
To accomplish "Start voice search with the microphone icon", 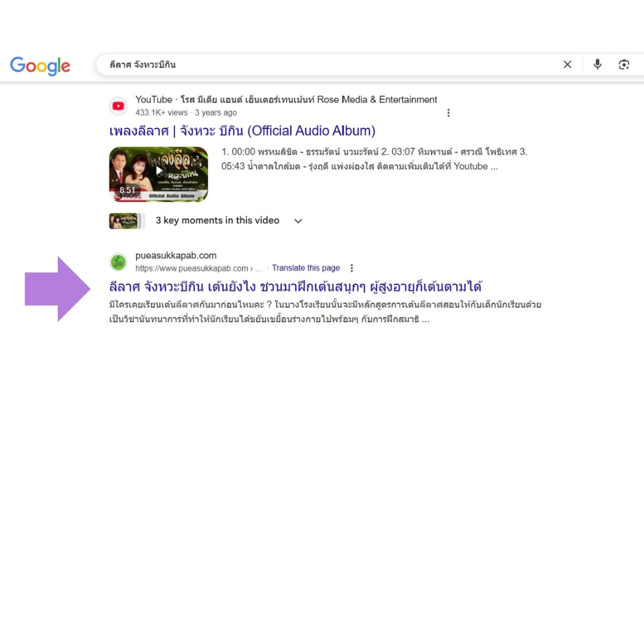I will pyautogui.click(x=597, y=65).
